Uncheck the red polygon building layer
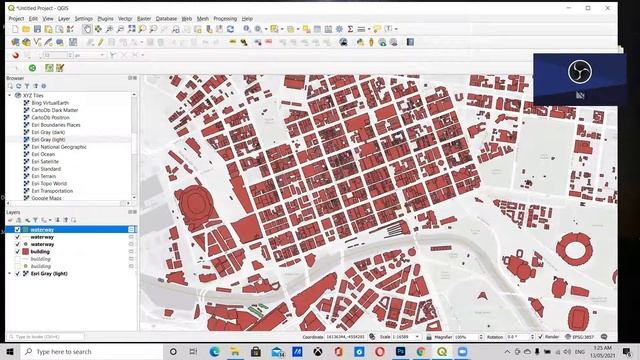The height and width of the screenshot is (360, 640). [17, 251]
